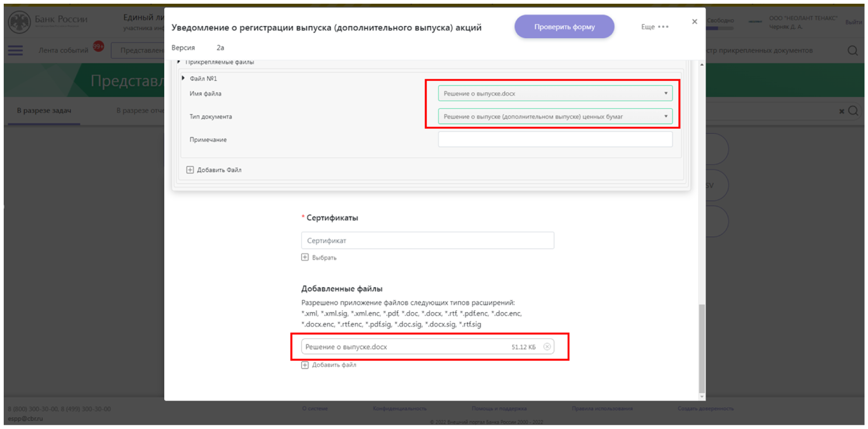Click the Сертификат input field
Image resolution: width=868 pixels, height=429 pixels.
click(x=427, y=240)
